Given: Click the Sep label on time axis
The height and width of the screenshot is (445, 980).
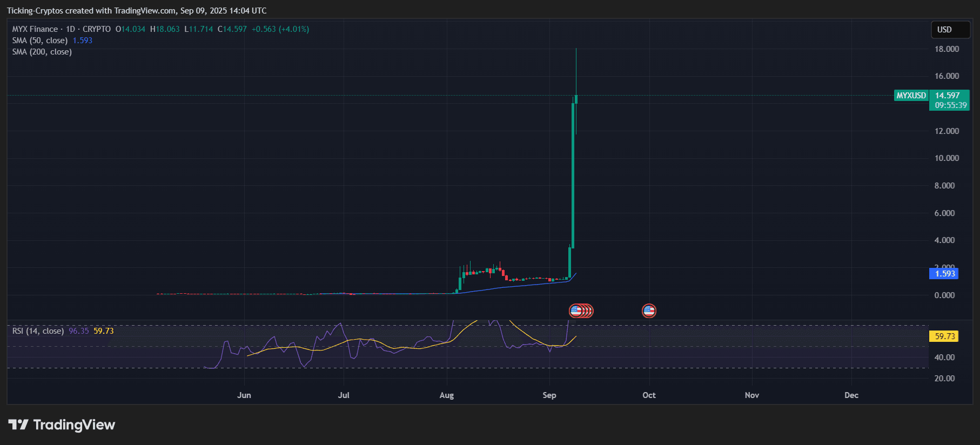Looking at the screenshot, I should click(x=549, y=395).
